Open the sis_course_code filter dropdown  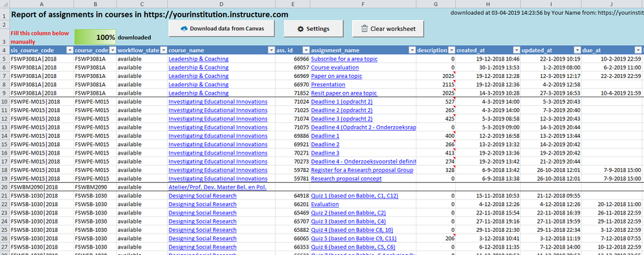click(x=69, y=50)
